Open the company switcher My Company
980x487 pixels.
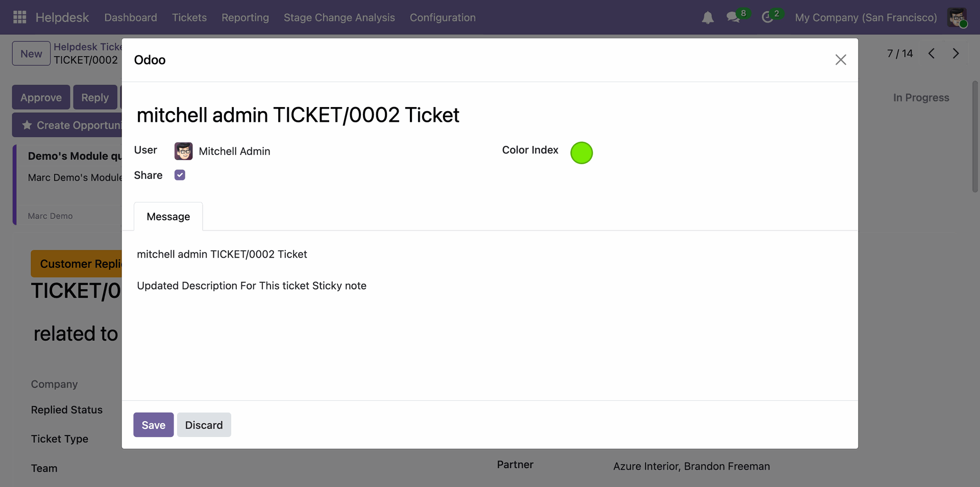coord(866,17)
